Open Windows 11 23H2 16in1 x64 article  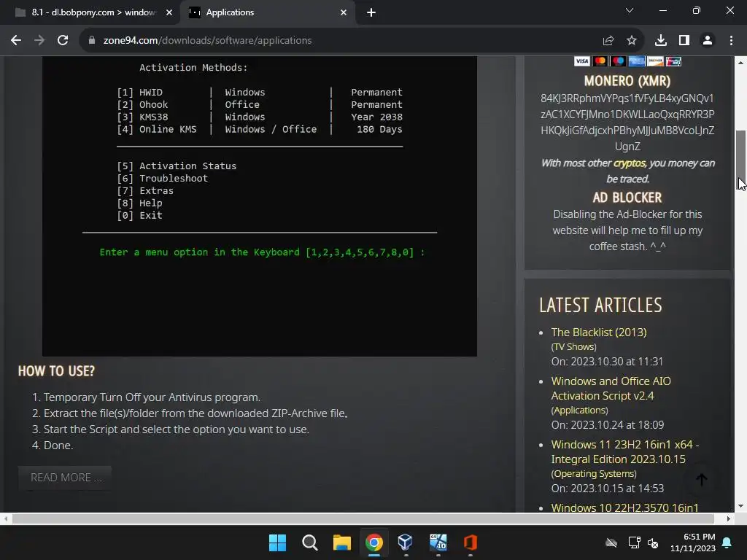(x=624, y=451)
